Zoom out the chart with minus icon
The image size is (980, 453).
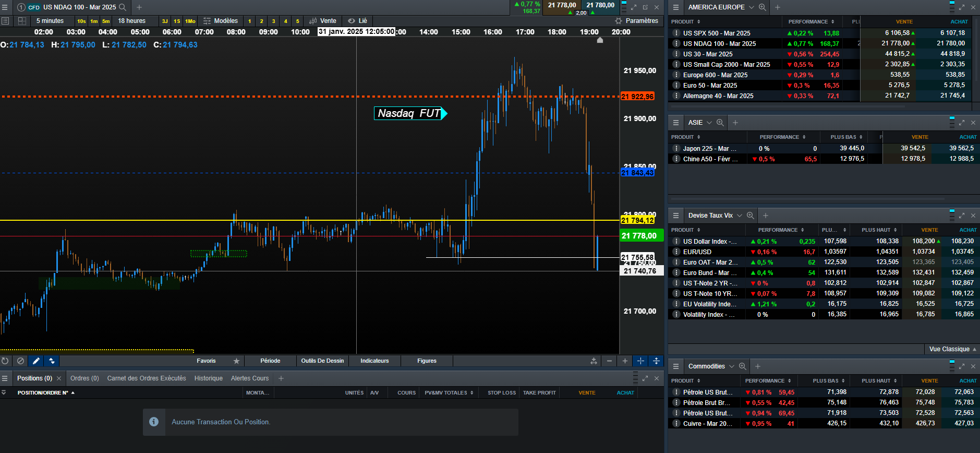pyautogui.click(x=609, y=361)
